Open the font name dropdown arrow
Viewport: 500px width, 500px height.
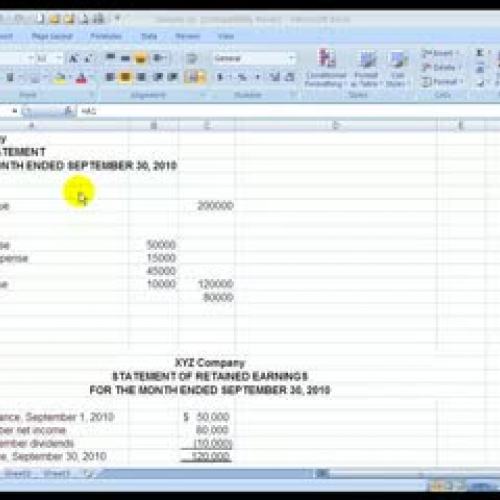(30, 59)
